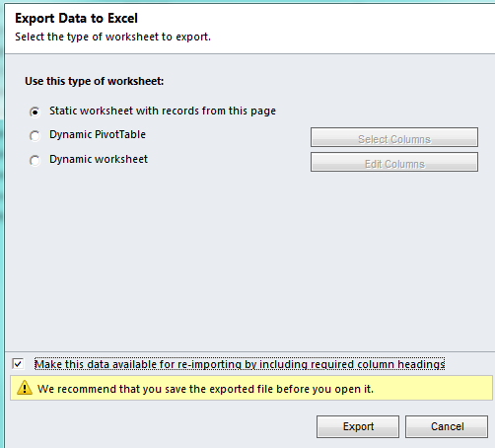Click the 'Use this type of worksheet:' heading
The width and height of the screenshot is (495, 448).
click(95, 81)
